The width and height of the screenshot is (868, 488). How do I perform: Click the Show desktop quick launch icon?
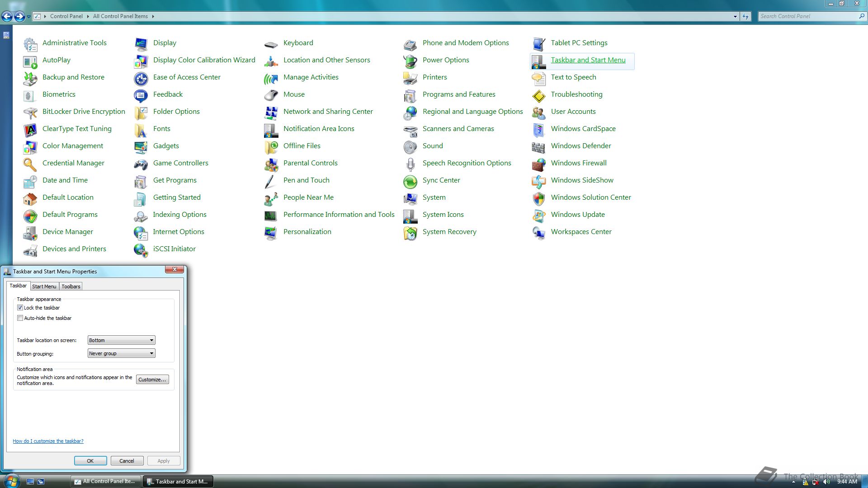tap(30, 482)
